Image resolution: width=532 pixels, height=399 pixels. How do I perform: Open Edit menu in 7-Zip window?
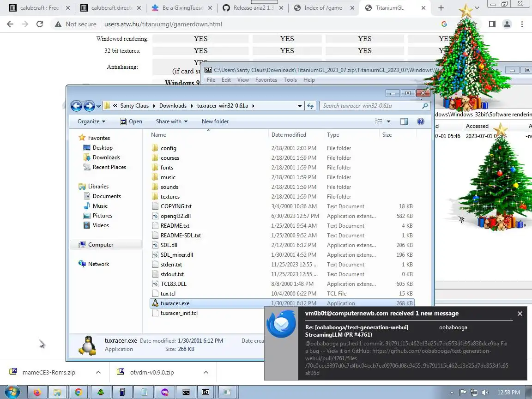pos(226,80)
